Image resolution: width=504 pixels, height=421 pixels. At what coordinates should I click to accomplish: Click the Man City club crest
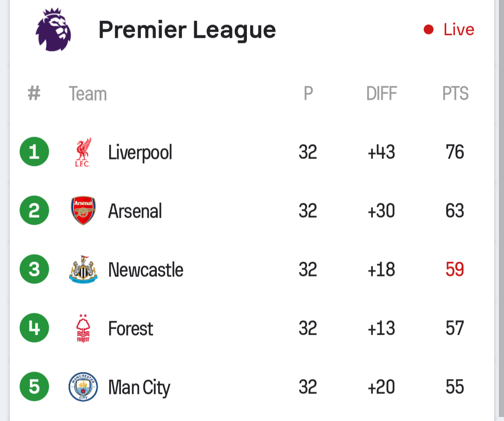(x=83, y=386)
